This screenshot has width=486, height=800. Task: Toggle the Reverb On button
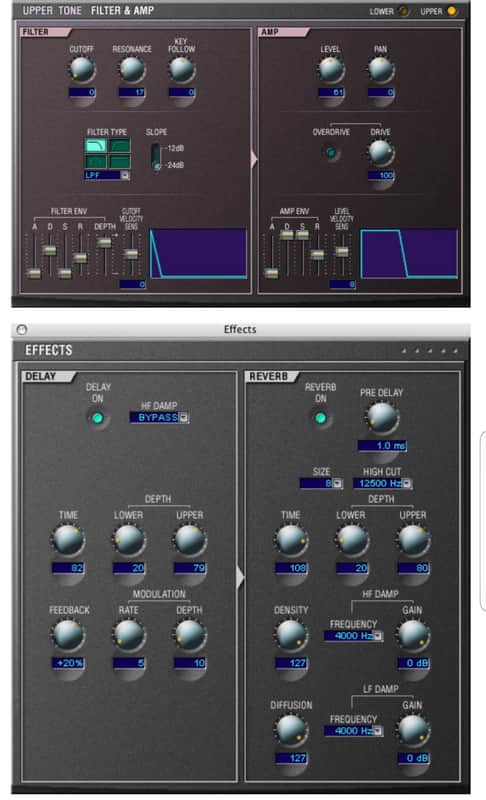(x=320, y=418)
